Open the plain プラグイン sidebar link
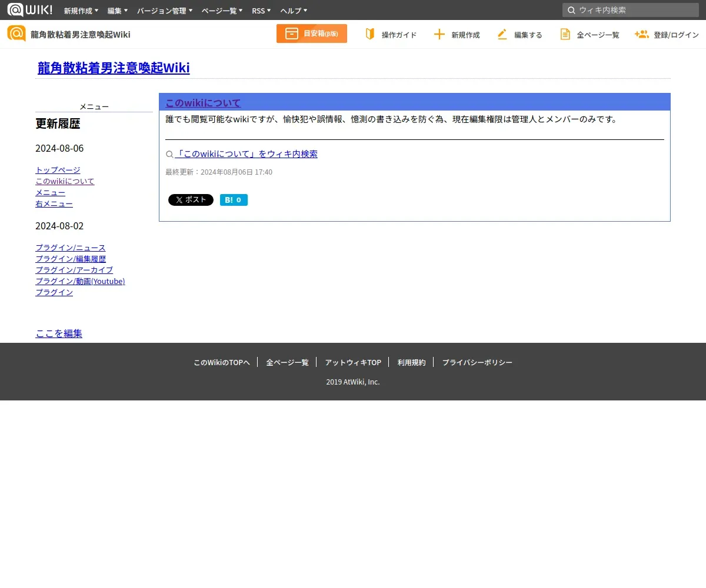Viewport: 706px width, 588px height. click(x=54, y=292)
